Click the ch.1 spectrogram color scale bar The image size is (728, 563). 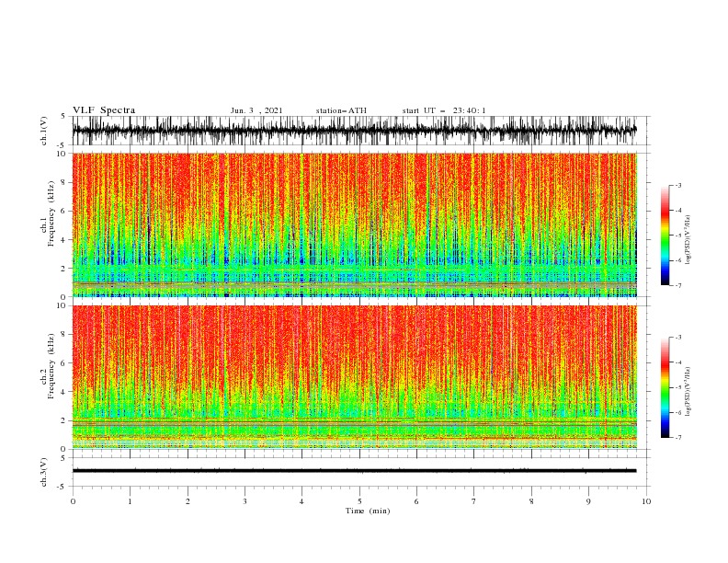665,236
